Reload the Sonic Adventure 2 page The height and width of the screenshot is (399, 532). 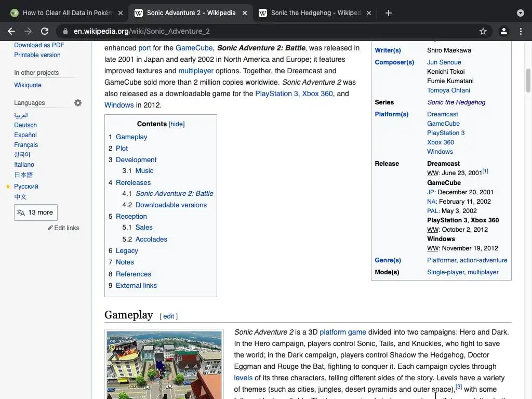point(45,31)
